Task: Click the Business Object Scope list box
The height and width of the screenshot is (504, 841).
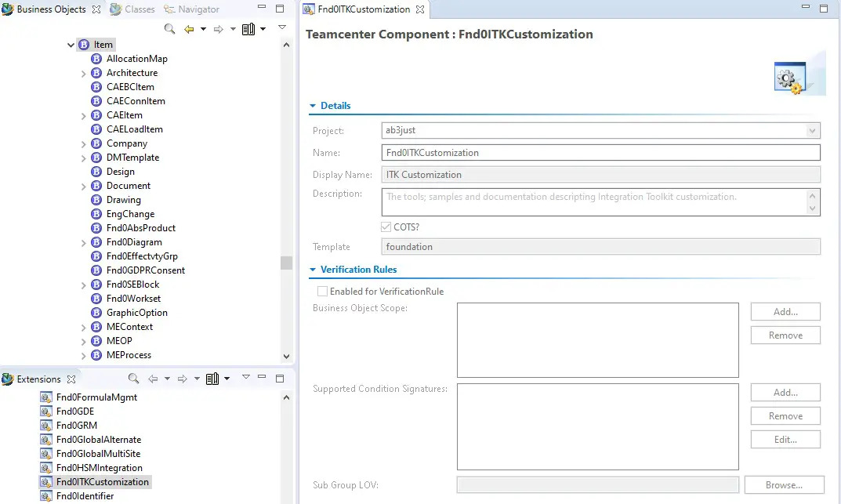Action: click(597, 340)
